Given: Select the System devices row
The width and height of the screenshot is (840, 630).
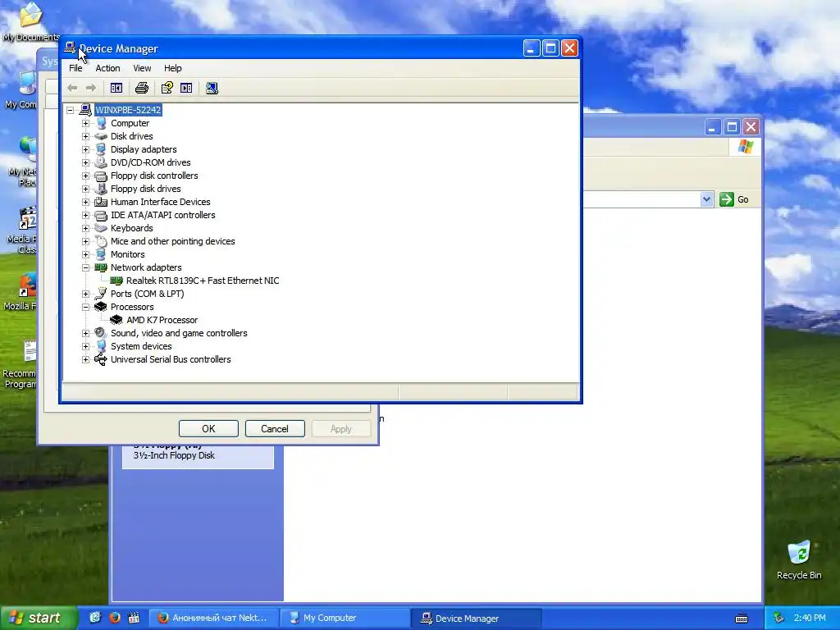Looking at the screenshot, I should click(x=141, y=347).
